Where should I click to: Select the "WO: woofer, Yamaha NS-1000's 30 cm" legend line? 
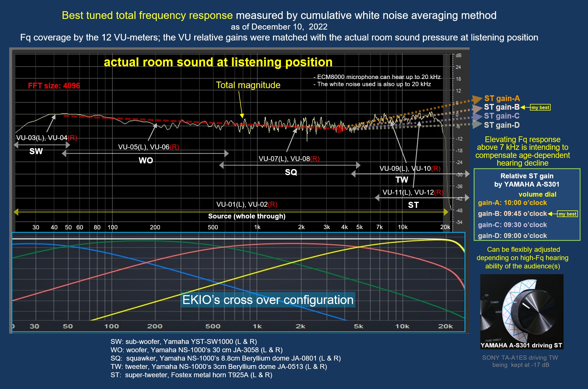point(196,350)
